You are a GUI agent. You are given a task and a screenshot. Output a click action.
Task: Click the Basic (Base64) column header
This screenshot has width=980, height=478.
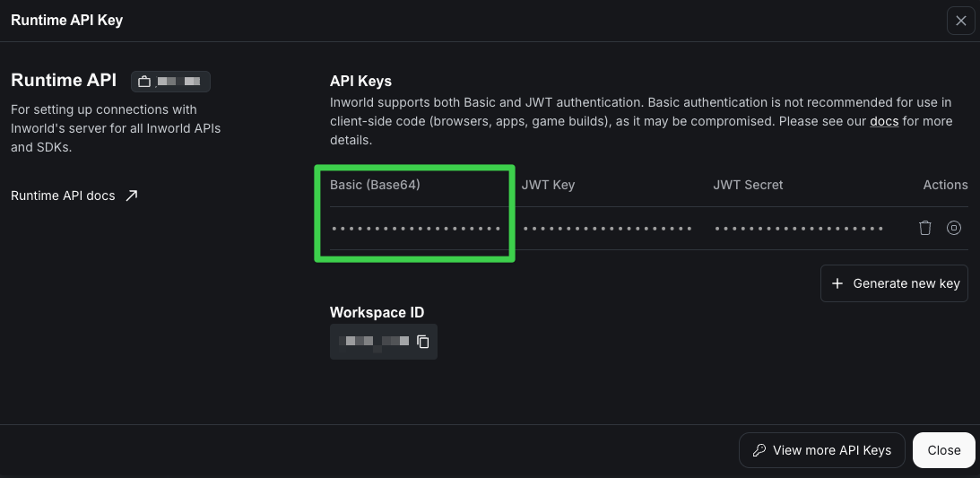point(375,185)
